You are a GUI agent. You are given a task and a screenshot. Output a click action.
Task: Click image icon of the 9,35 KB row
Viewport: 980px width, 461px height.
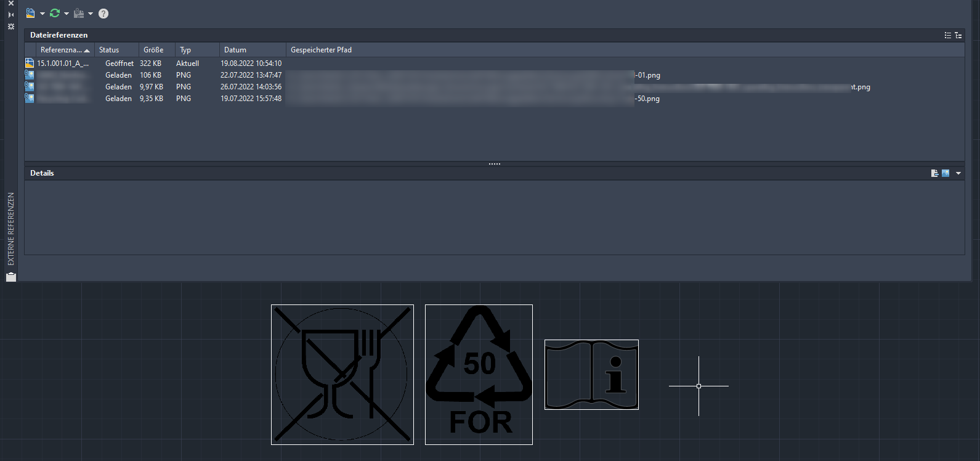[30, 99]
